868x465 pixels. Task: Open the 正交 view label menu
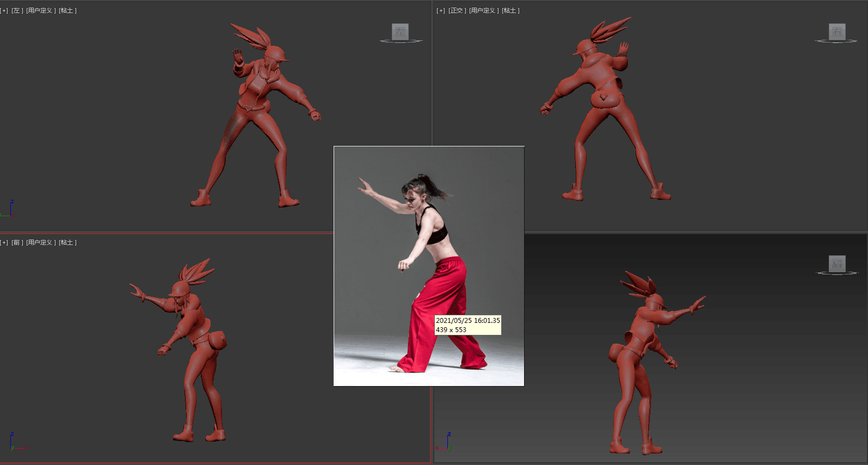[457, 11]
